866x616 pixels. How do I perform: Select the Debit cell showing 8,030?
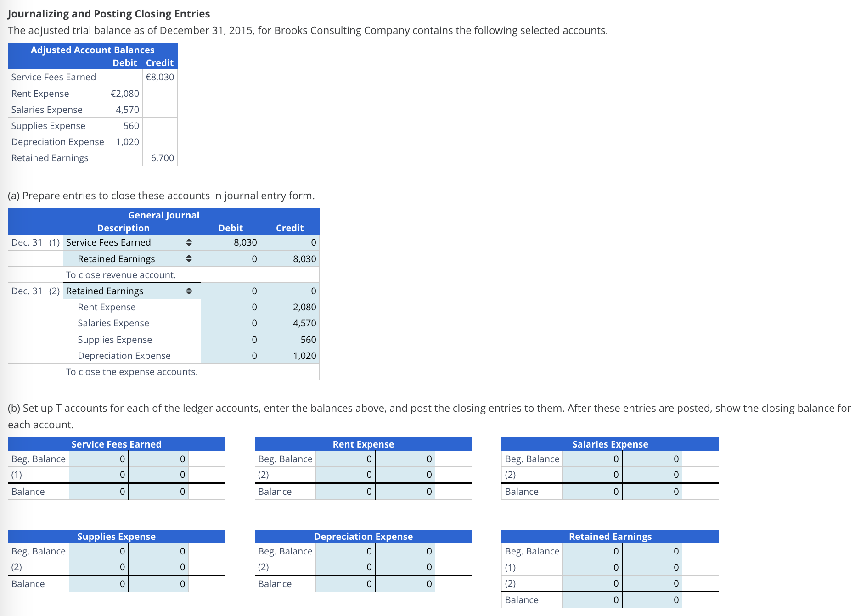point(239,242)
